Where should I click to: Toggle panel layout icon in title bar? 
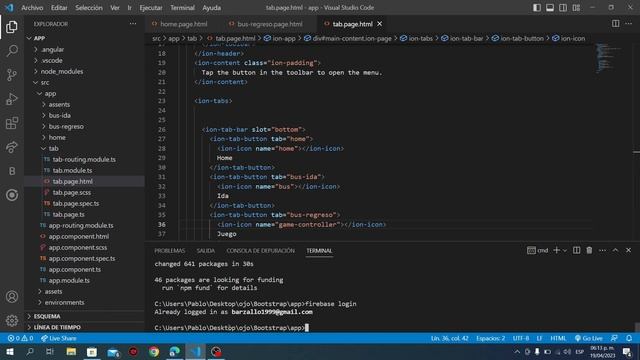(x=550, y=7)
